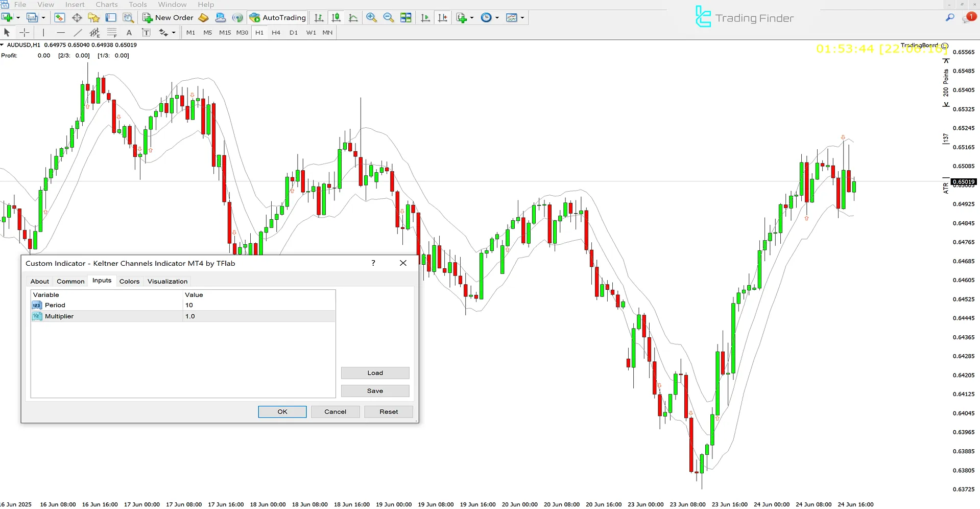The width and height of the screenshot is (980, 509).
Task: Zoom in on the chart
Action: coord(371,17)
